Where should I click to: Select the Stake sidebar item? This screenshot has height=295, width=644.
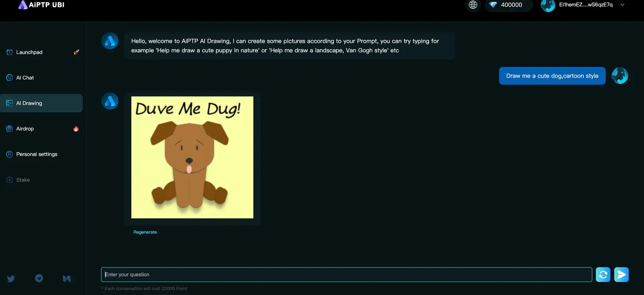pyautogui.click(x=23, y=180)
